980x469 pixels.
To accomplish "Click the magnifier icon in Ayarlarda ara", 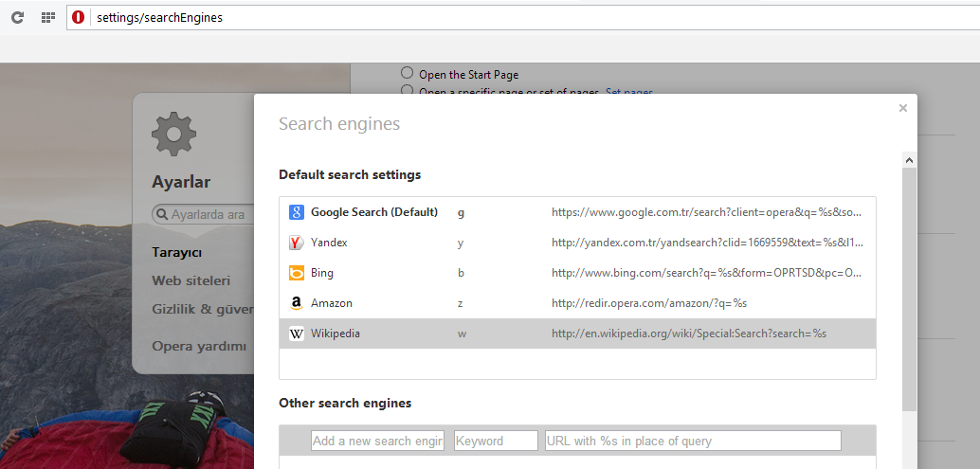I will tap(162, 214).
